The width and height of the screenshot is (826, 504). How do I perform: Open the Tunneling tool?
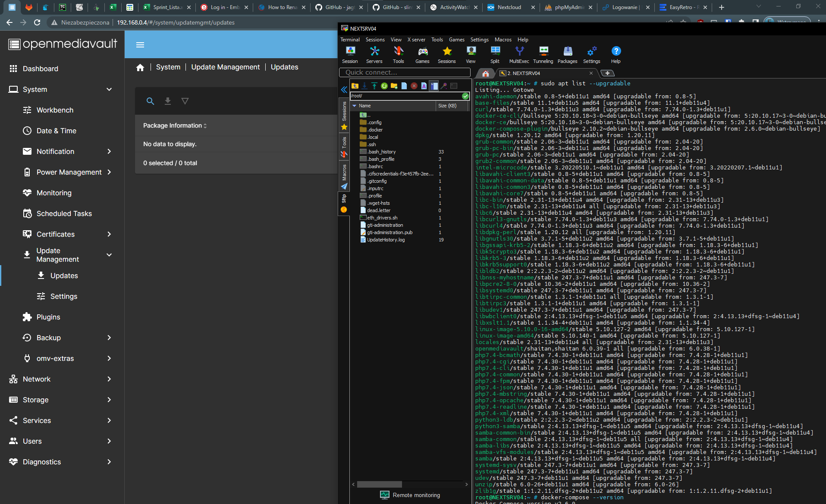(x=543, y=55)
